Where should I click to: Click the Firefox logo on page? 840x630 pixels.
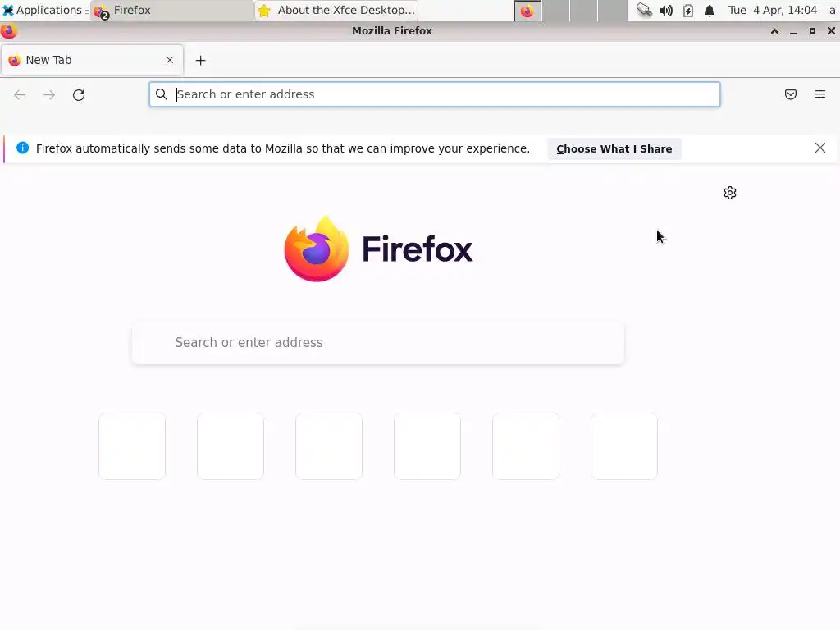(x=378, y=249)
